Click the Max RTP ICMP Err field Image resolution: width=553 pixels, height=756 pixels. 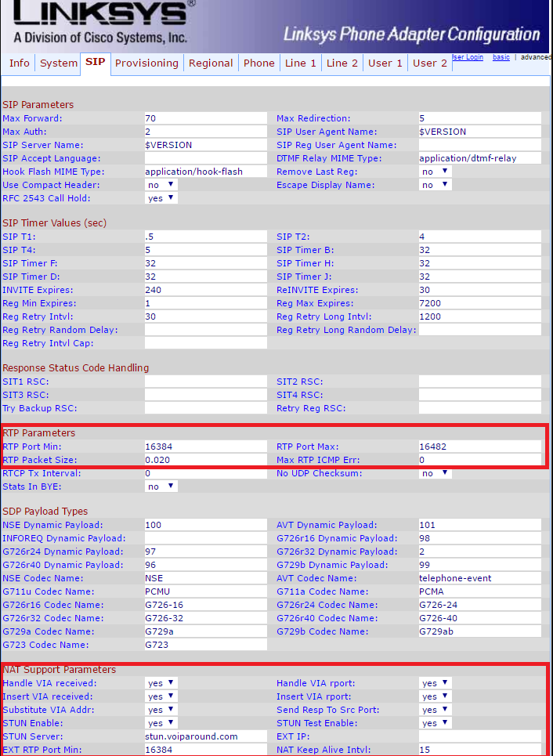click(480, 460)
